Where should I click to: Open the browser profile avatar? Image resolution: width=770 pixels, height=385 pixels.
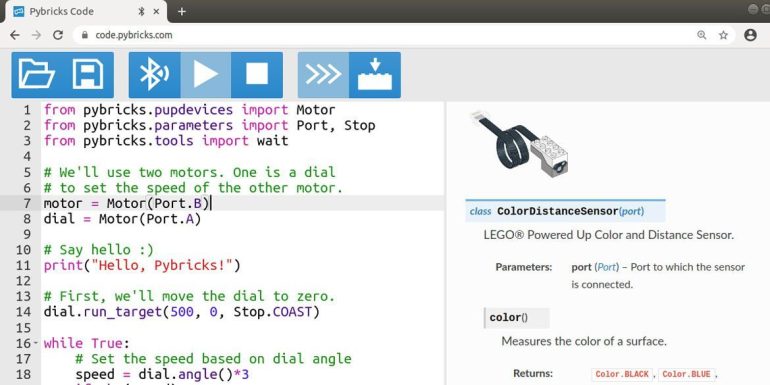click(750, 35)
